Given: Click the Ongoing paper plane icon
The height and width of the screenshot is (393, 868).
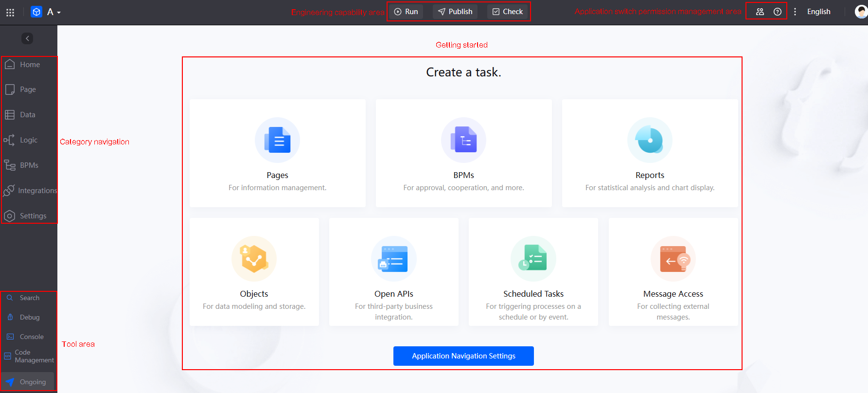Looking at the screenshot, I should pos(10,382).
